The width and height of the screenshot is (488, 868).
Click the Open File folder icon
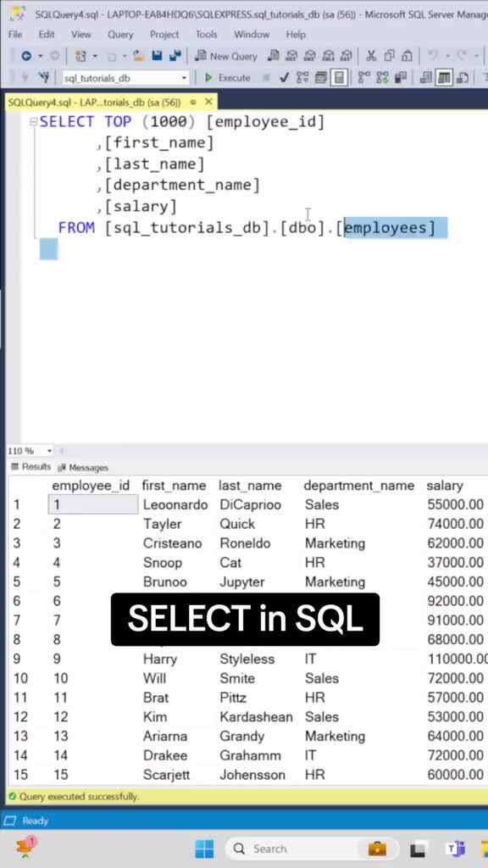point(138,56)
